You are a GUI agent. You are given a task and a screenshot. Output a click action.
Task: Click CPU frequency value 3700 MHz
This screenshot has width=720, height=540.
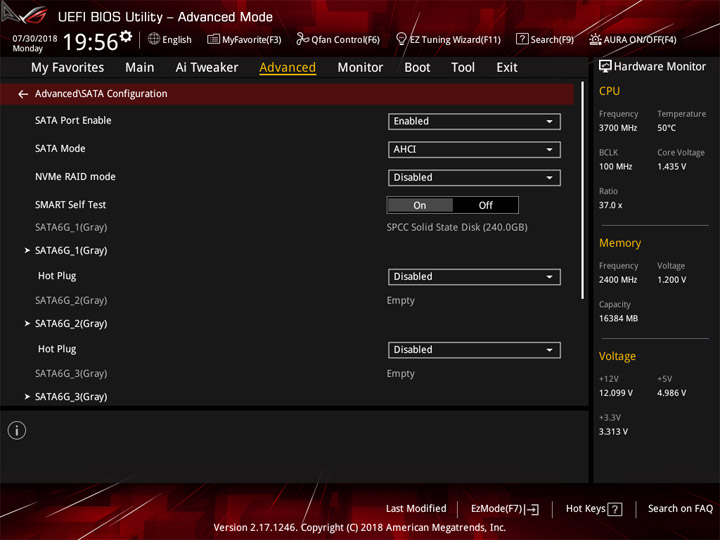[x=618, y=128]
